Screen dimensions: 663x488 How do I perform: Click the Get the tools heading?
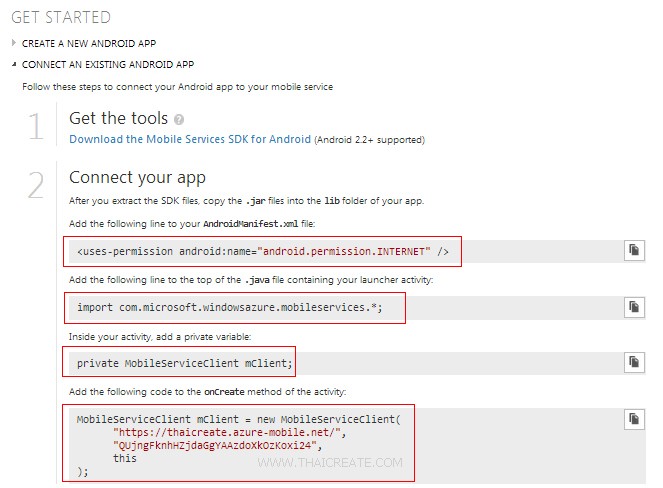coord(118,119)
